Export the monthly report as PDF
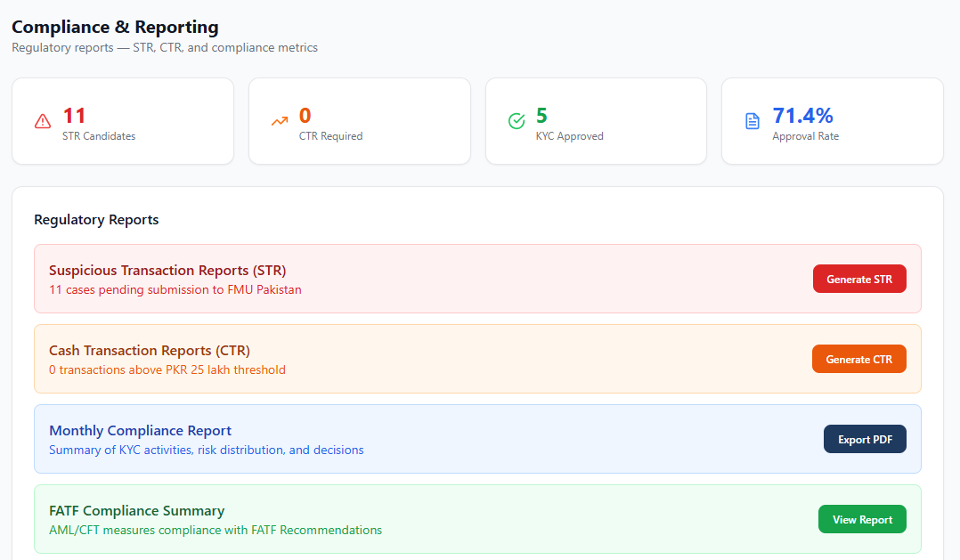The image size is (960, 560). tap(865, 440)
